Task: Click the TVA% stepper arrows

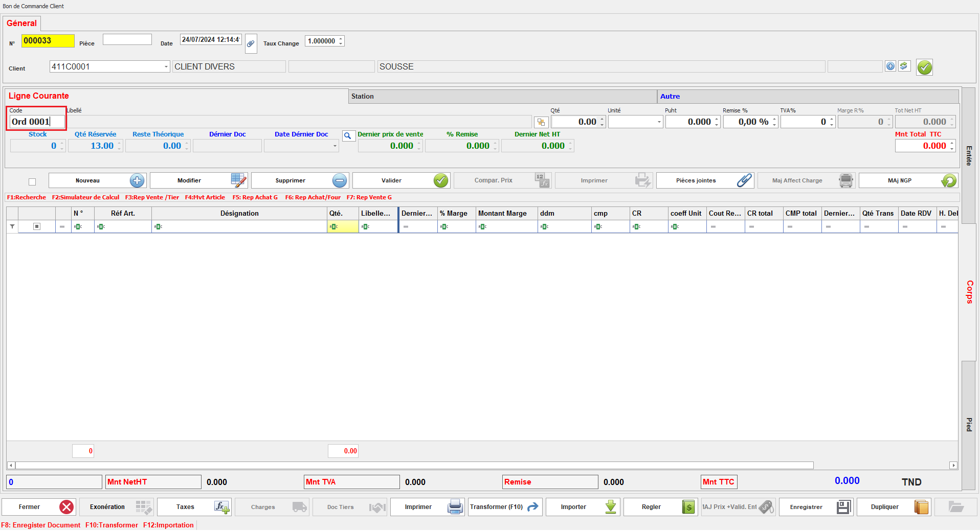Action: point(832,122)
